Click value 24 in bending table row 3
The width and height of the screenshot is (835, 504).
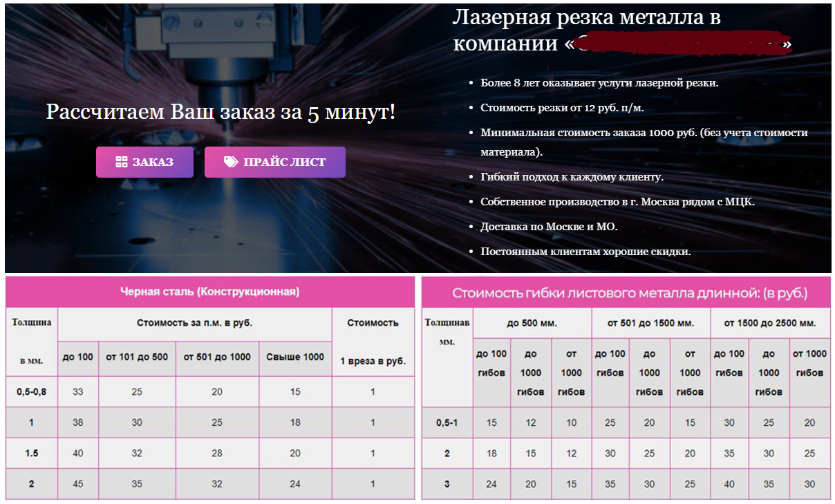[x=491, y=484]
